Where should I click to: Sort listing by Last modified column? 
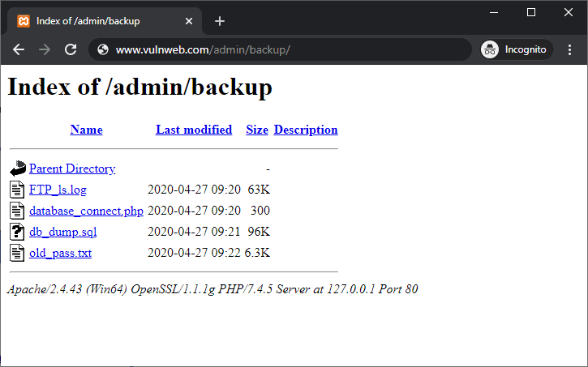(x=194, y=130)
